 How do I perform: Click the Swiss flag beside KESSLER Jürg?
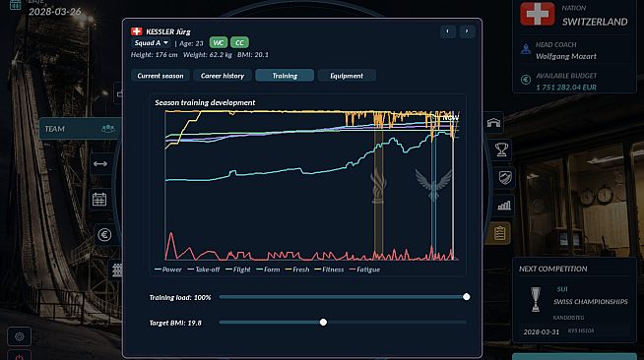tap(136, 31)
